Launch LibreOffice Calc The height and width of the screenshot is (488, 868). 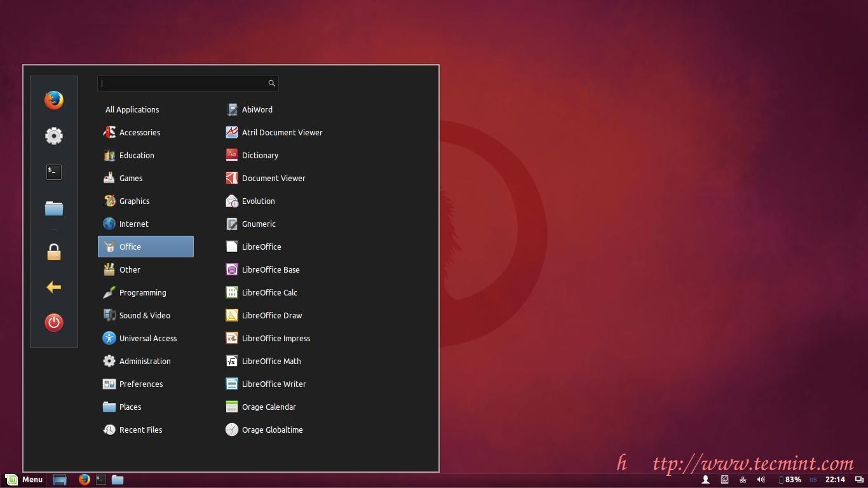click(x=269, y=292)
